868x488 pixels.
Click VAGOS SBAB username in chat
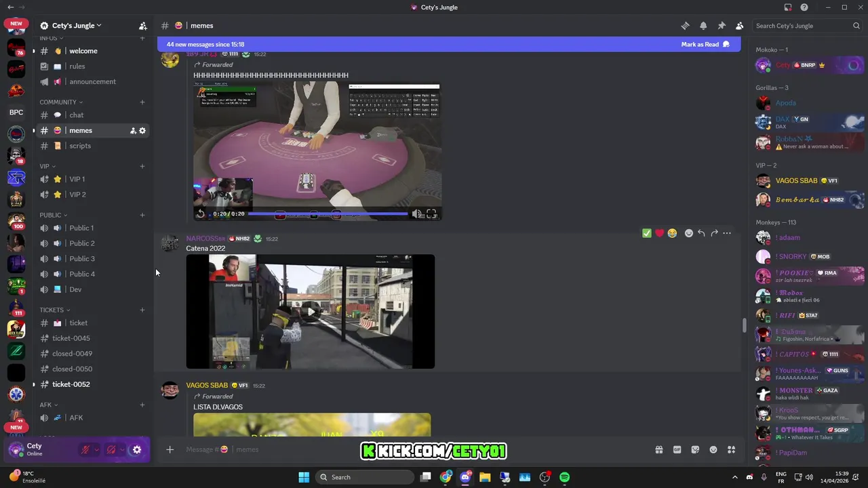pos(207,386)
